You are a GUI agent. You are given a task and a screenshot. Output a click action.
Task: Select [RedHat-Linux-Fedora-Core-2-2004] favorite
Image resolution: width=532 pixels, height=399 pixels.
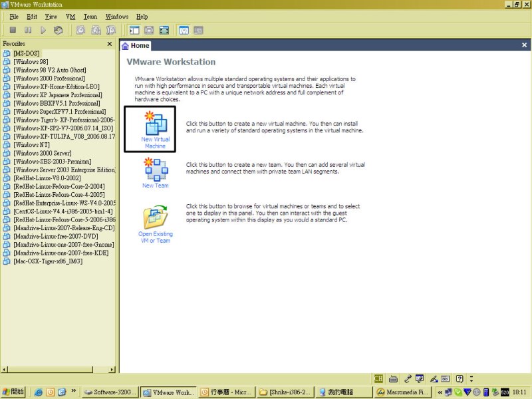[x=59, y=186]
